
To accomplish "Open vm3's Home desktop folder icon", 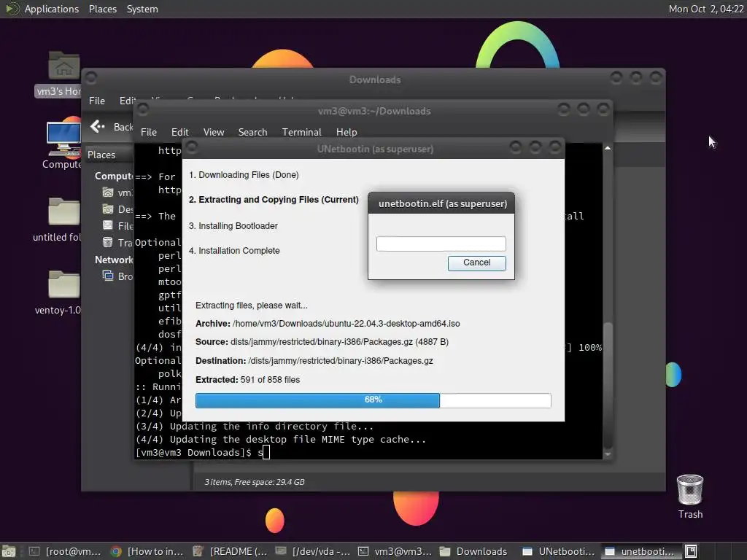I will click(x=64, y=66).
